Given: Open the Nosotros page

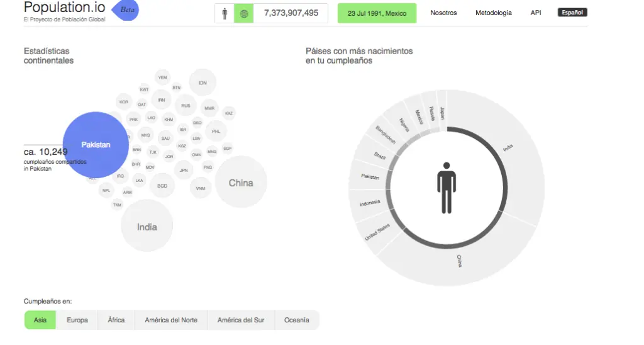Looking at the screenshot, I should pos(443,13).
